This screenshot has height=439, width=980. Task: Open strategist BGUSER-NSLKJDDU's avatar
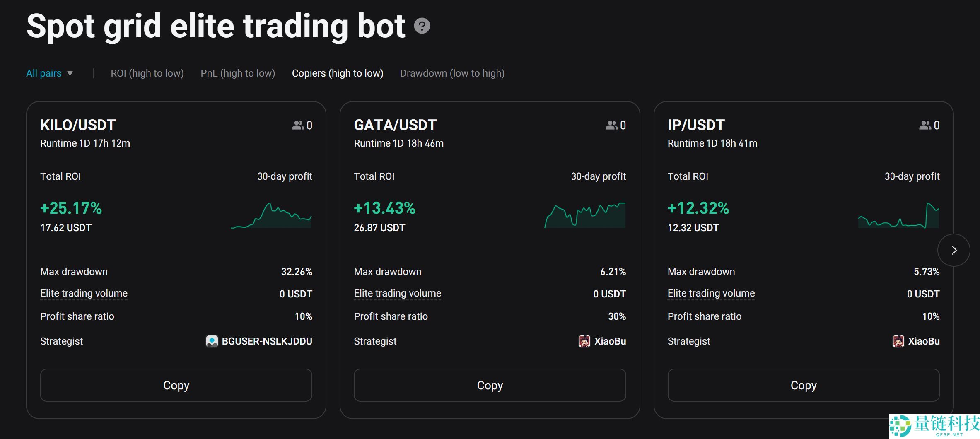coord(212,341)
